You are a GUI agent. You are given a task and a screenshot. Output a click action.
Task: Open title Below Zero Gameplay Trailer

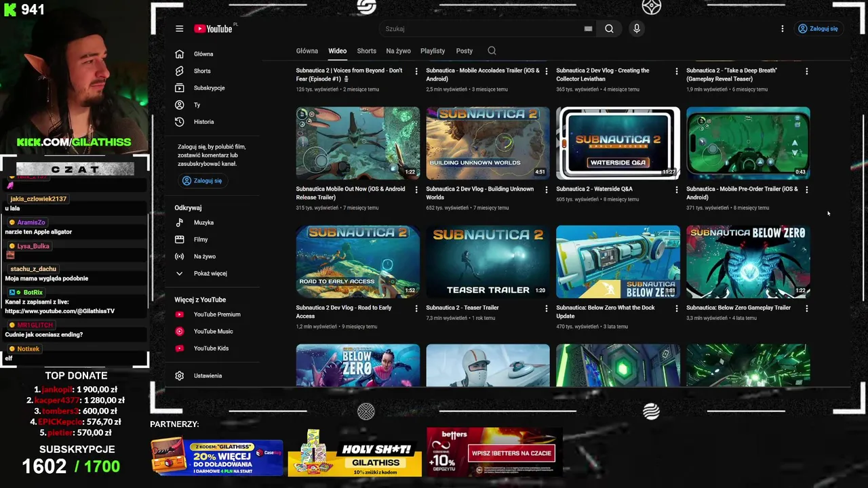coord(738,308)
